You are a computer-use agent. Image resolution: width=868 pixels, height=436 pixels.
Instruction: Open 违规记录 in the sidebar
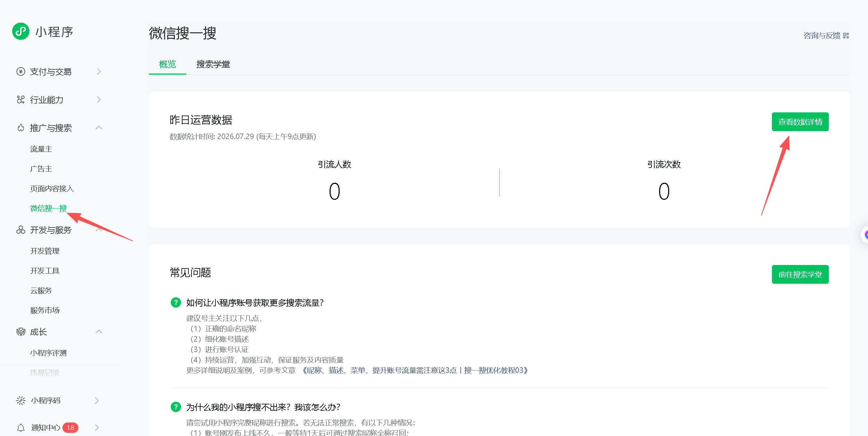click(x=45, y=373)
